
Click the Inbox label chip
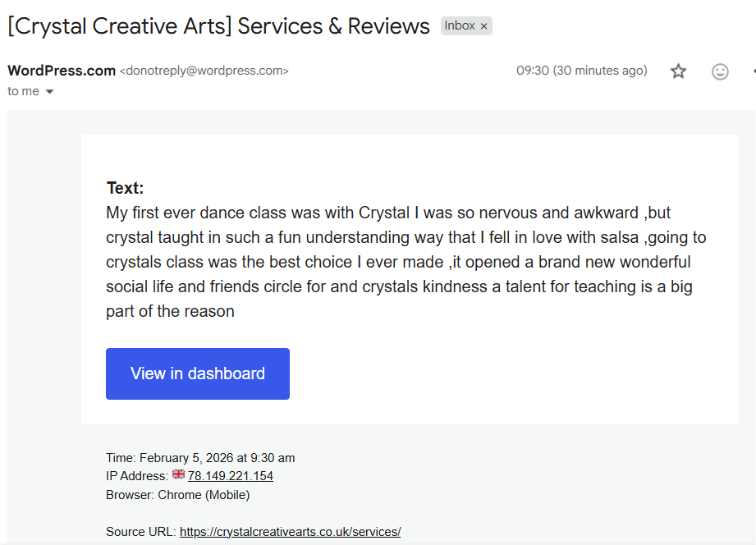coord(459,25)
